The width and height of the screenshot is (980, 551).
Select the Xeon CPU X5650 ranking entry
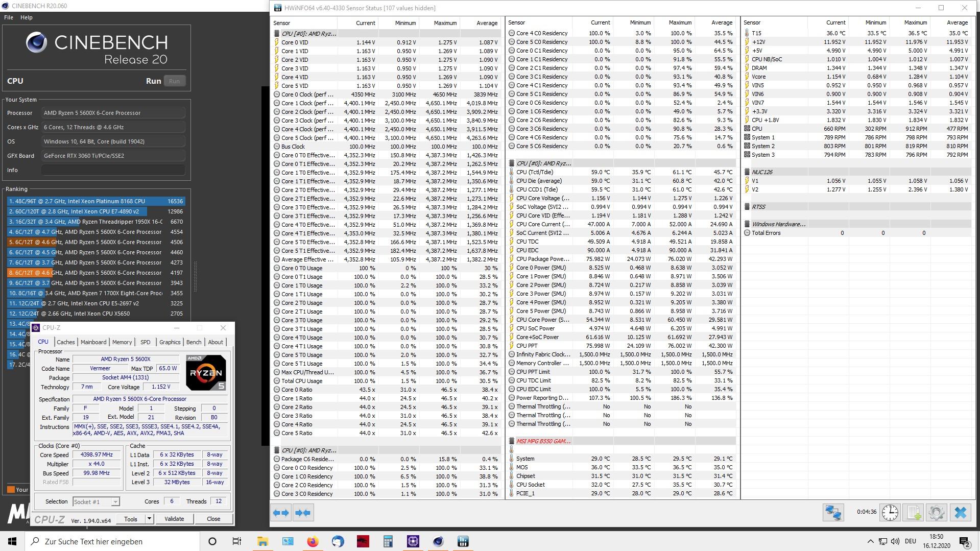[96, 314]
